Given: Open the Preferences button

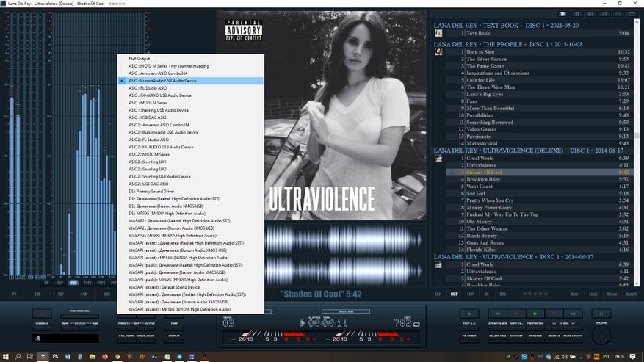Looking at the screenshot, I should click(x=80, y=316).
